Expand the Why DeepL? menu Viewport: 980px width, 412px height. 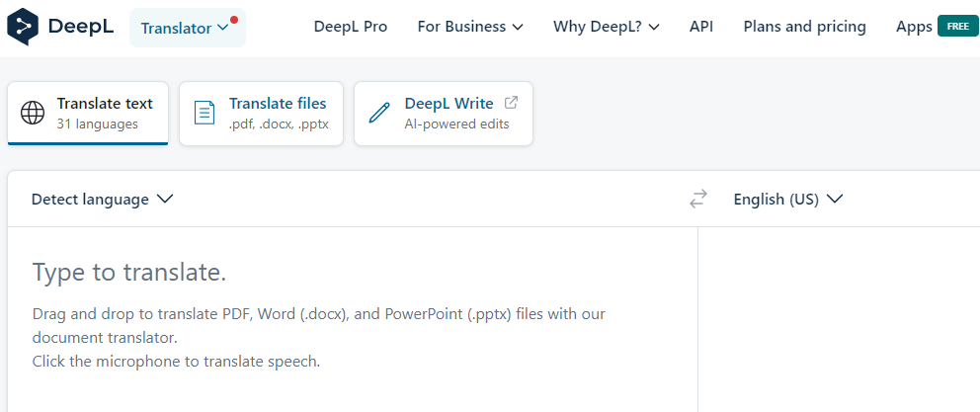click(607, 27)
